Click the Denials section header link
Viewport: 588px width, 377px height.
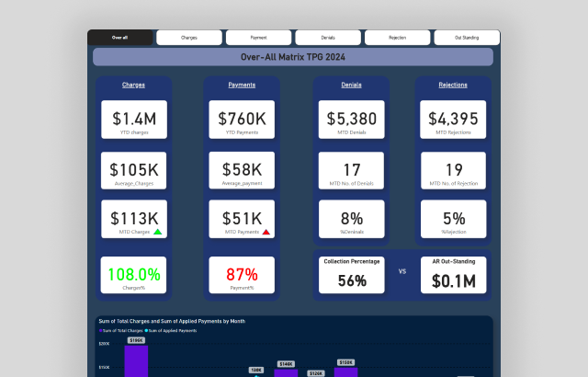pos(351,85)
